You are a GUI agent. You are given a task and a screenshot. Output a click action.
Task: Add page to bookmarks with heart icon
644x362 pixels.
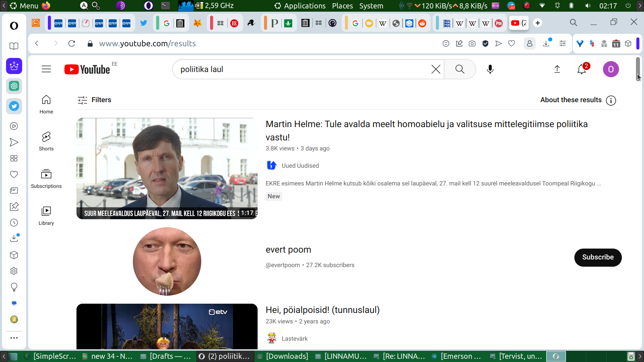[512, 43]
